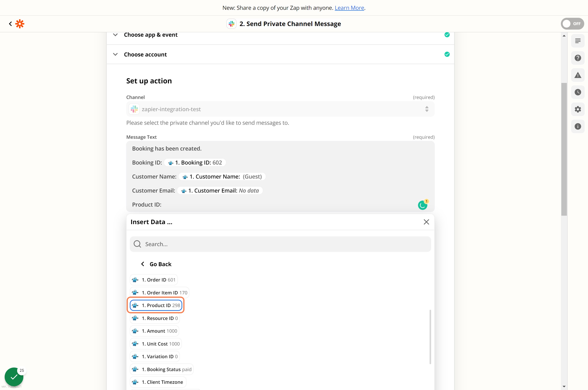This screenshot has width=588, height=390.
Task: Open the Channel dropdown zapier-integration-test
Action: coord(280,109)
